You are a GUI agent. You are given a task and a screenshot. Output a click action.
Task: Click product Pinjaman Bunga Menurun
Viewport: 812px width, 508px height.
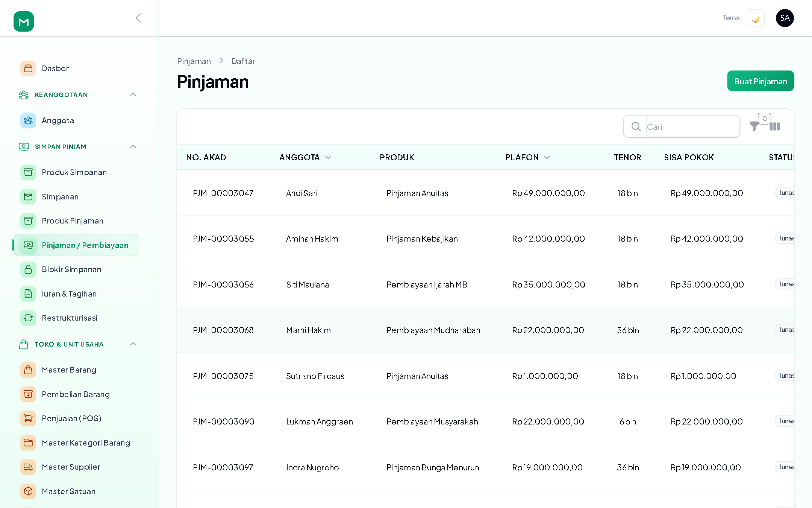433,467
